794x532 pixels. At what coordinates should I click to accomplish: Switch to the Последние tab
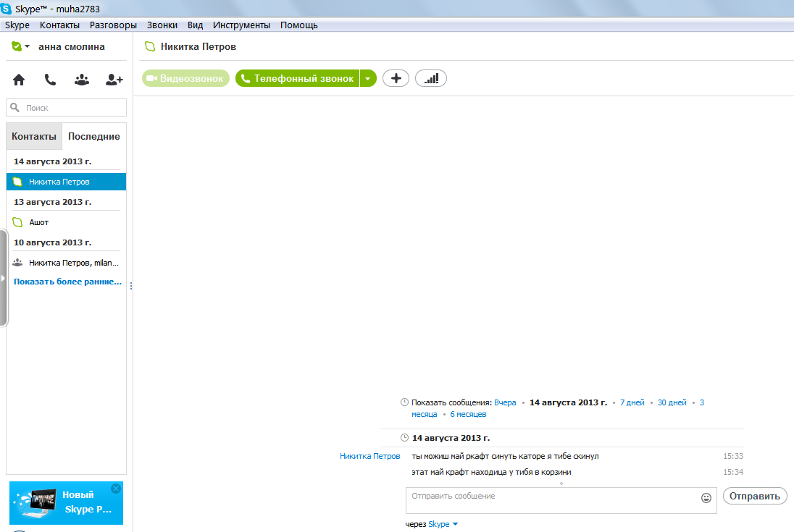(94, 136)
